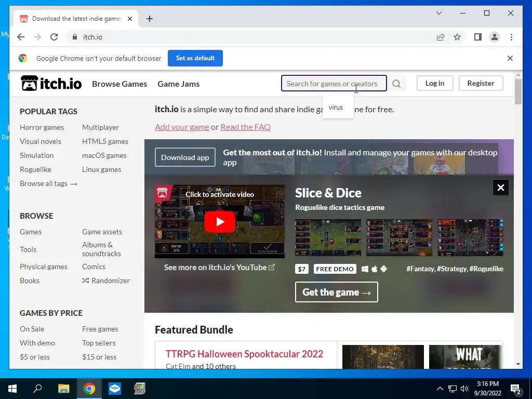Open Game Jams page

click(x=179, y=84)
